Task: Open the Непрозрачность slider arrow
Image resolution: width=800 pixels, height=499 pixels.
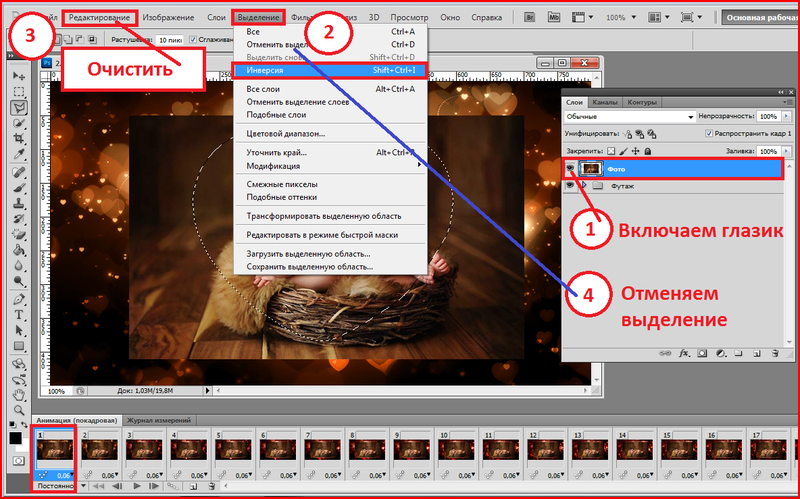Action: point(786,116)
